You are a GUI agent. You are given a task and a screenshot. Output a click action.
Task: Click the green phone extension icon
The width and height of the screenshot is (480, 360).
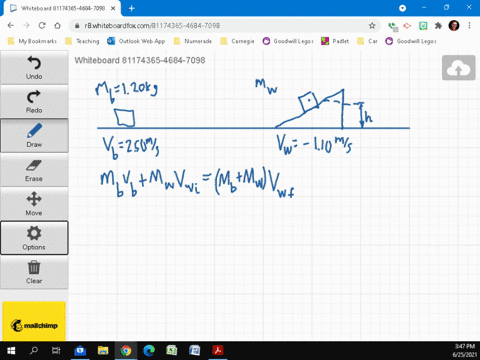coord(393,26)
